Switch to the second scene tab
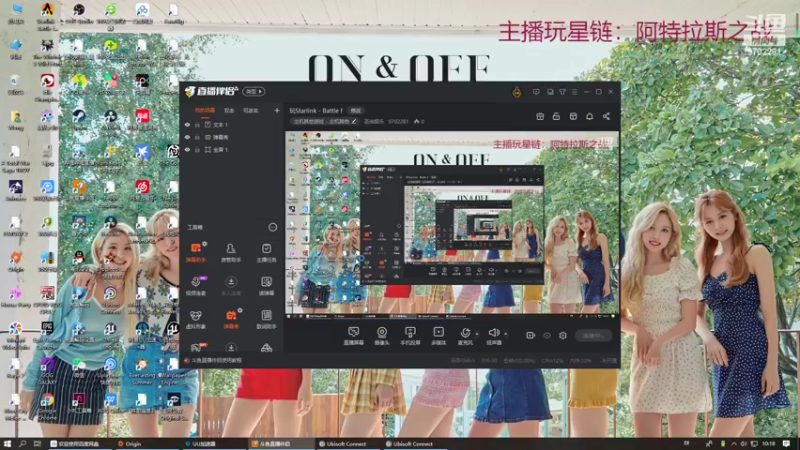Image resolution: width=800 pixels, height=450 pixels. [x=229, y=110]
